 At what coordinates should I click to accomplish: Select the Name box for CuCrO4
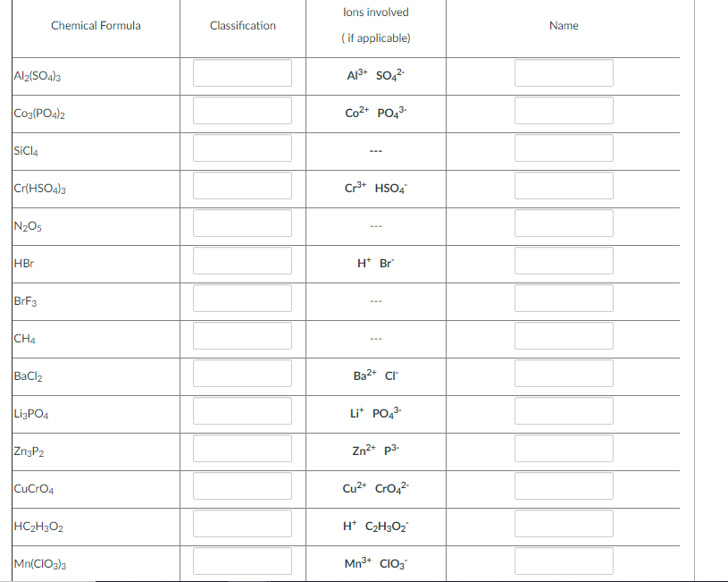[x=564, y=485]
